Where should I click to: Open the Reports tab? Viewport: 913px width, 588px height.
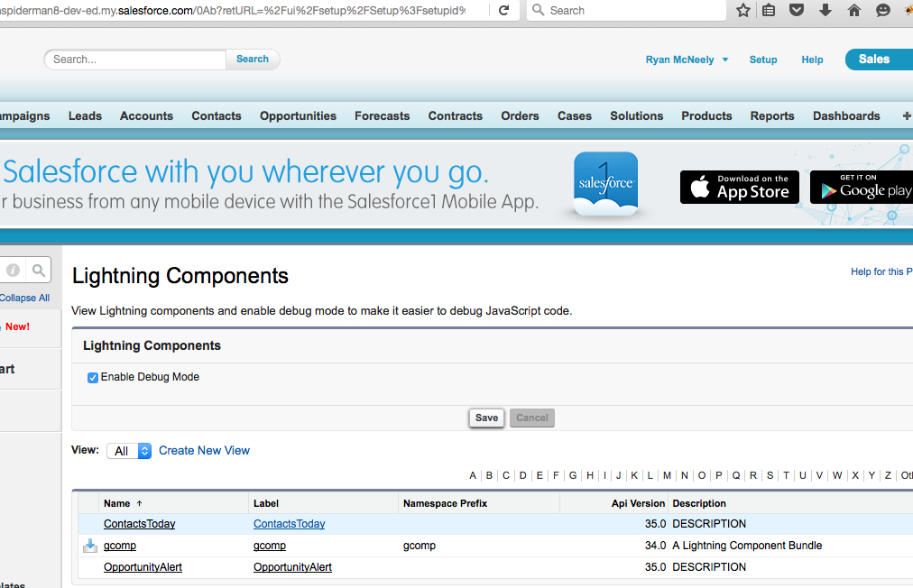[772, 115]
